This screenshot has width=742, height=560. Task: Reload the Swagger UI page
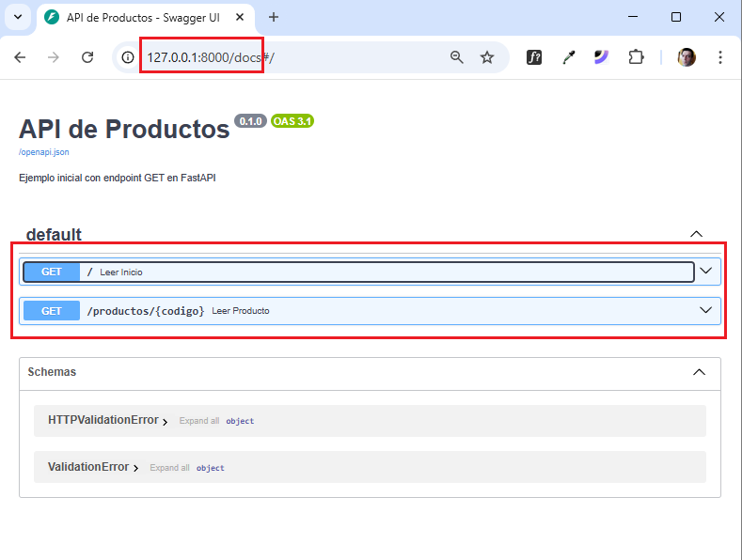[x=87, y=57]
